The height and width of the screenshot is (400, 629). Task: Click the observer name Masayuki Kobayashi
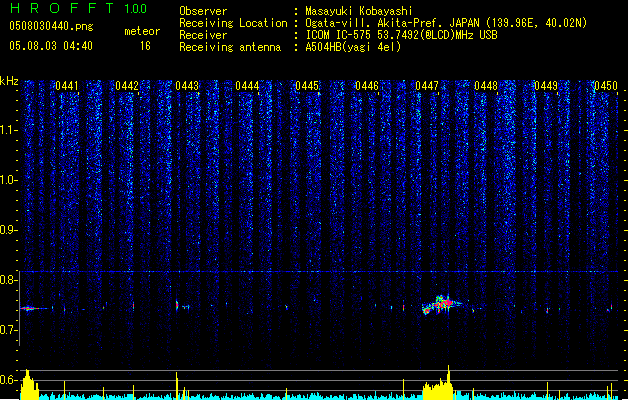pos(359,11)
